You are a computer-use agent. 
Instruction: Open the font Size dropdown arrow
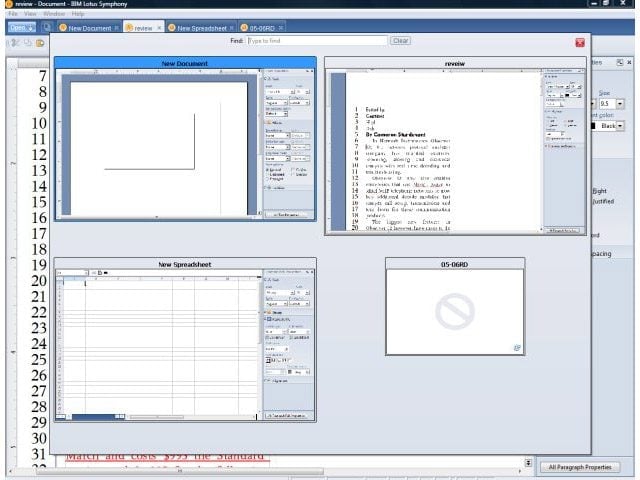620,104
